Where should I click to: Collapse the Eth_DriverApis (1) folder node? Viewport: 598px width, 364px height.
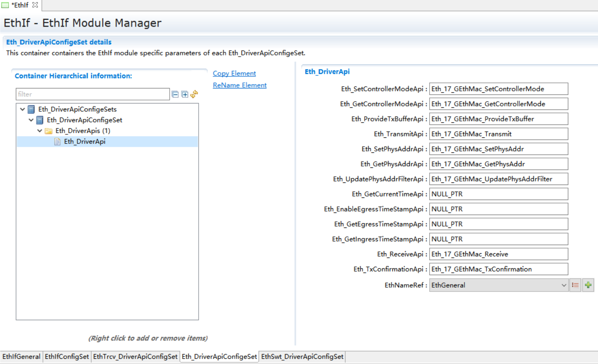[40, 131]
